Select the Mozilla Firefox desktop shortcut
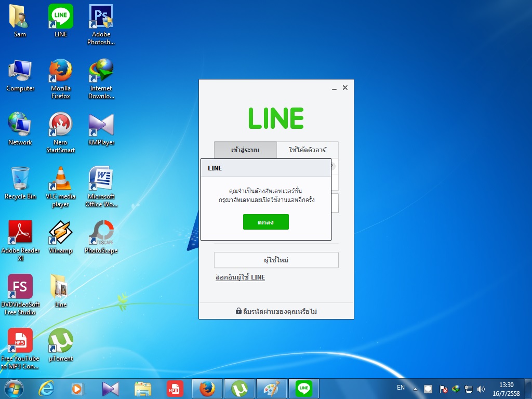The width and height of the screenshot is (532, 399). [61, 79]
